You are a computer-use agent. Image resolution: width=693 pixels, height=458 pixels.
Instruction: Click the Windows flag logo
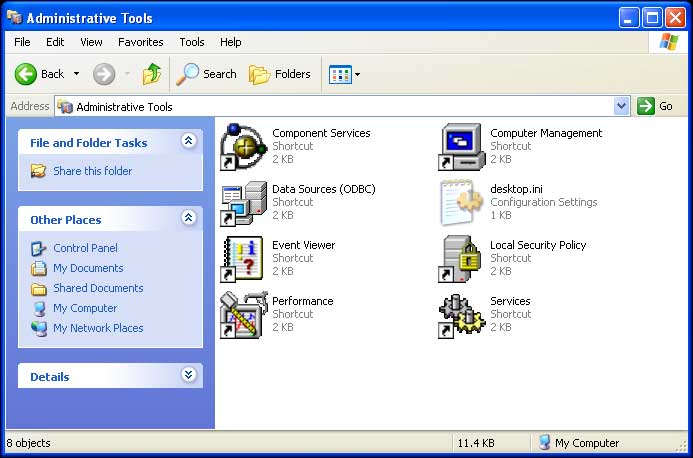(x=668, y=42)
